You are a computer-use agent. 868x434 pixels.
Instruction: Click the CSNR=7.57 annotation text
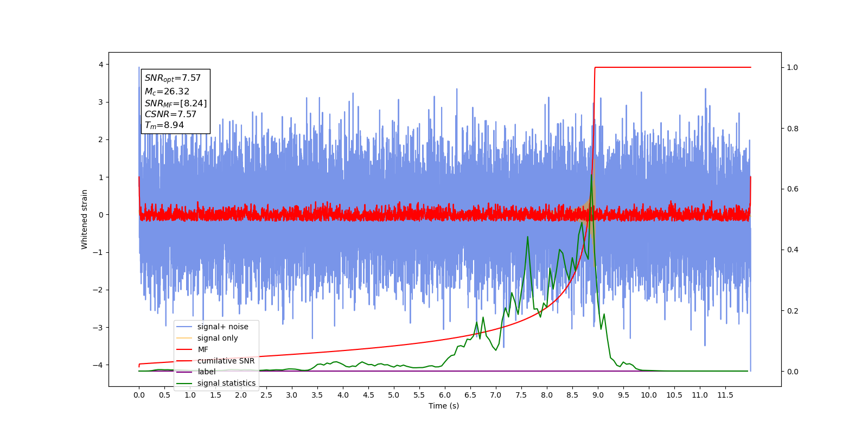170,114
